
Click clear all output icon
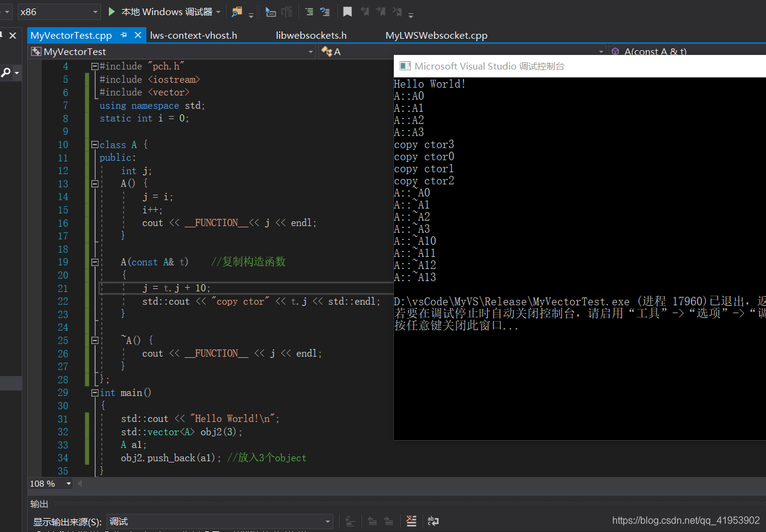411,521
